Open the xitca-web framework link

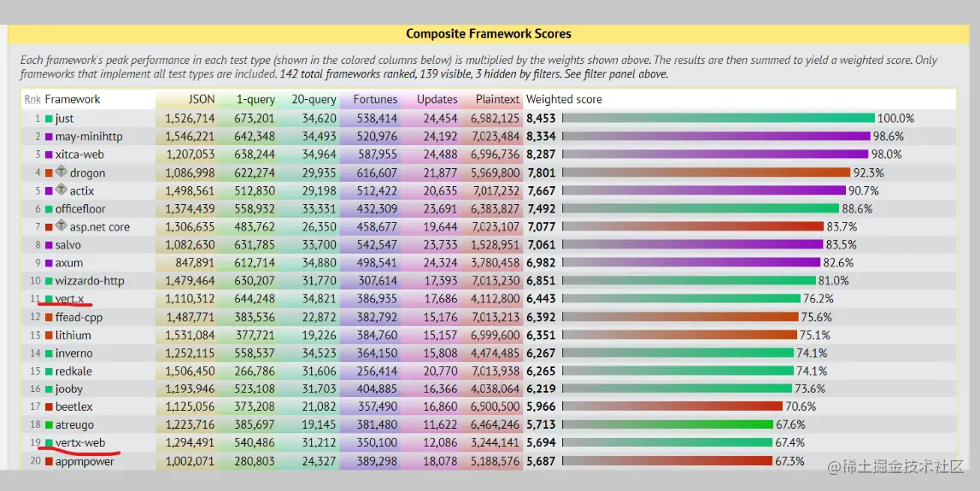tap(79, 155)
